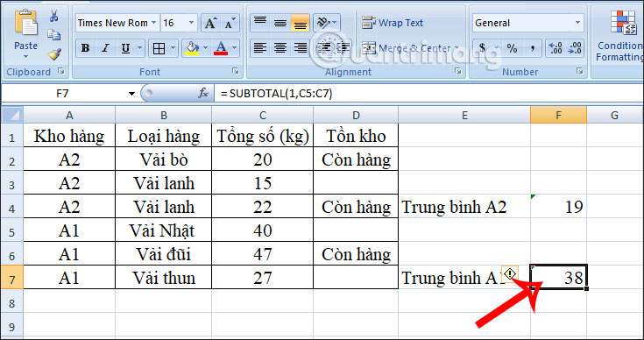
Task: Select header cell Tồn kho
Action: click(356, 136)
